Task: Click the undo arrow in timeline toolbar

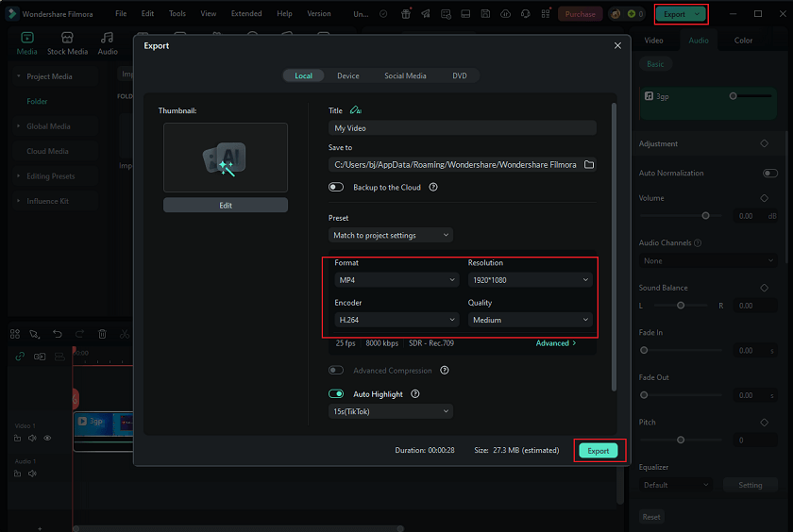Action: coord(58,334)
